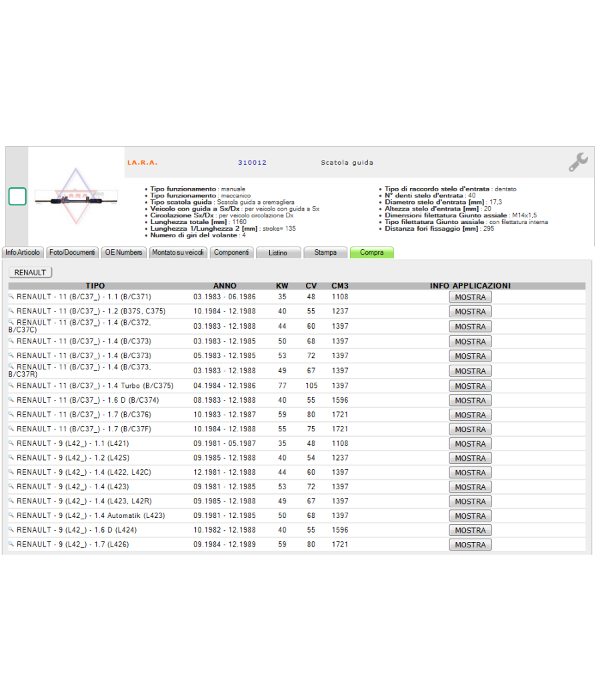Click MOSTRA for Renault 9 1.4 (L423) 53 KW
The height and width of the screenshot is (700, 600).
[470, 487]
